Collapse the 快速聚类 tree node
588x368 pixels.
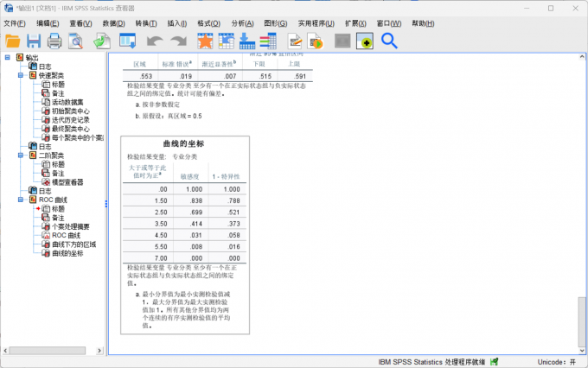pyautogui.click(x=21, y=75)
